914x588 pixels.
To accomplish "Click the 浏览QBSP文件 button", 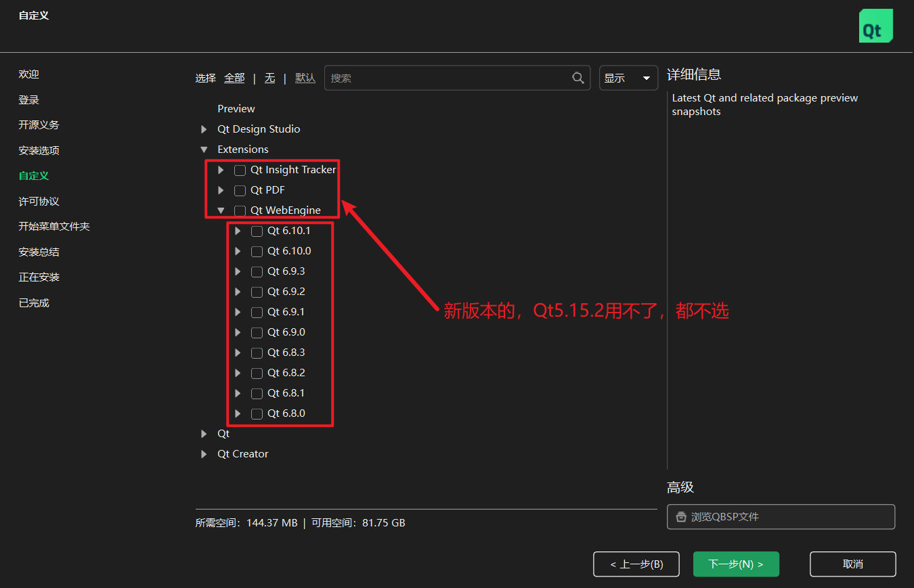I will [x=781, y=517].
